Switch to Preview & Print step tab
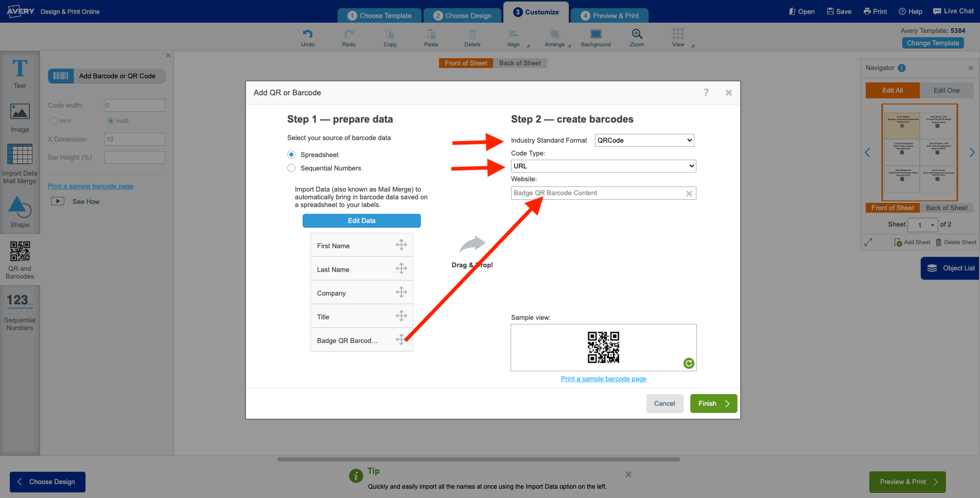Image resolution: width=980 pixels, height=498 pixels. (x=610, y=15)
